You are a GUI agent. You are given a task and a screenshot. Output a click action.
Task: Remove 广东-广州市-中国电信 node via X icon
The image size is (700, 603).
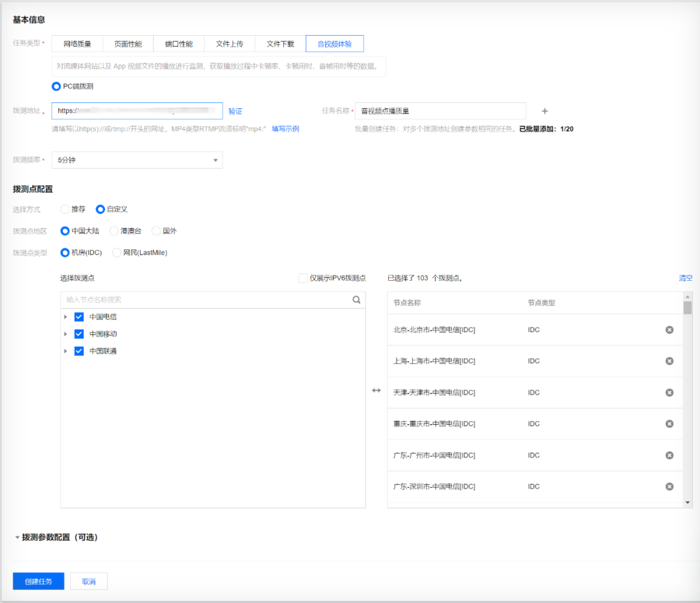tap(669, 455)
